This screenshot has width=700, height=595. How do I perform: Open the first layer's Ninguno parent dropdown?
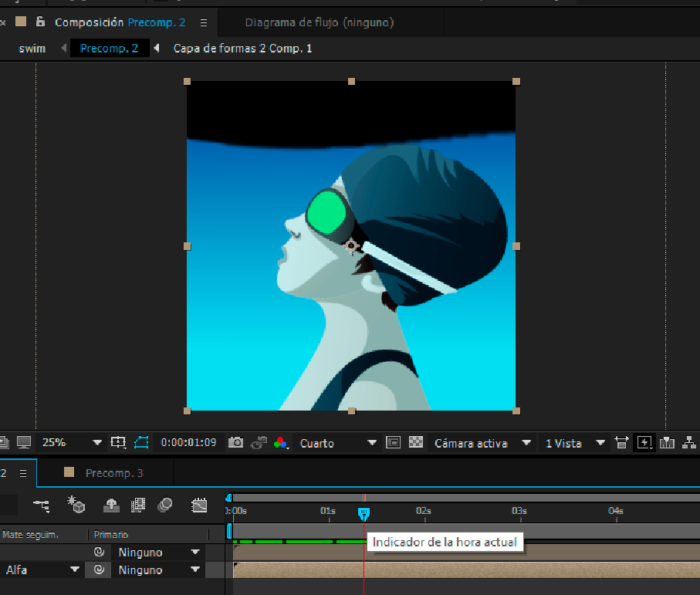[158, 552]
